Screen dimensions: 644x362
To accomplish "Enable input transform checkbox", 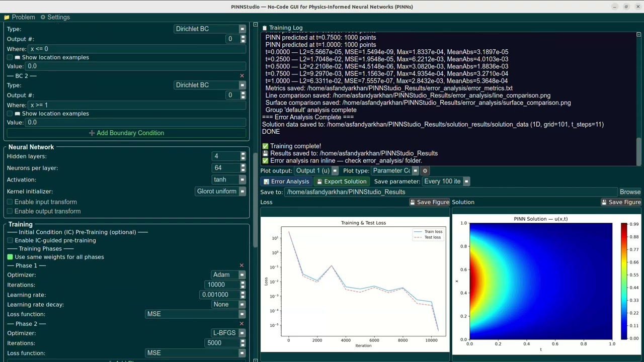I will pos(10,202).
